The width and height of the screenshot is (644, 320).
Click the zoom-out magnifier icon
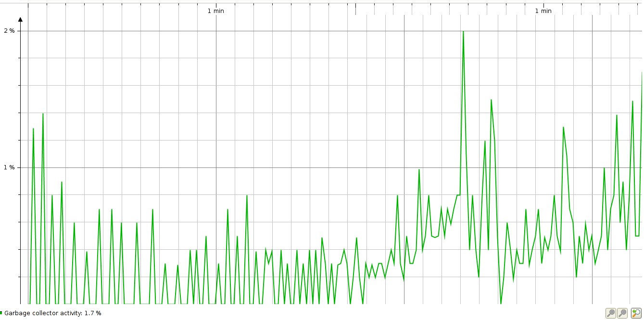pos(622,313)
